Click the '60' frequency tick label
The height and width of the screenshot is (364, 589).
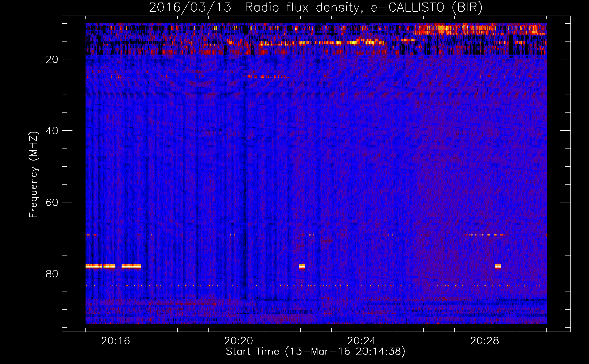(x=52, y=202)
